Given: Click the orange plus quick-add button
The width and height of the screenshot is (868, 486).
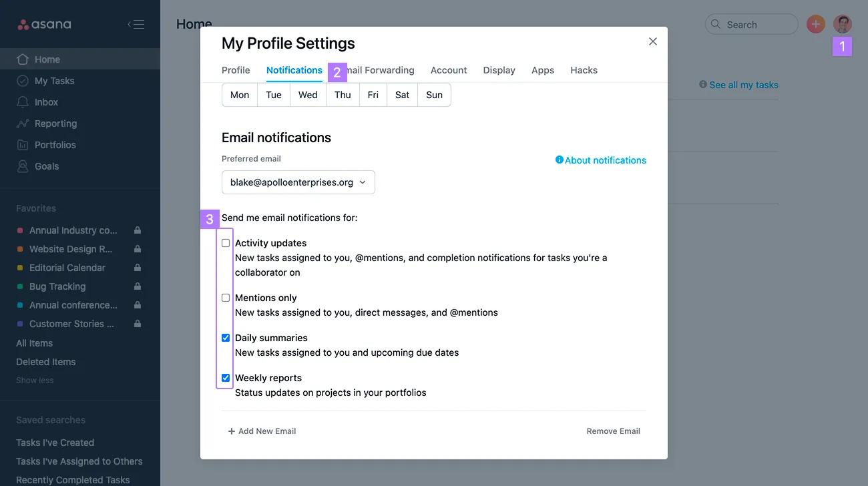Looking at the screenshot, I should tap(815, 24).
